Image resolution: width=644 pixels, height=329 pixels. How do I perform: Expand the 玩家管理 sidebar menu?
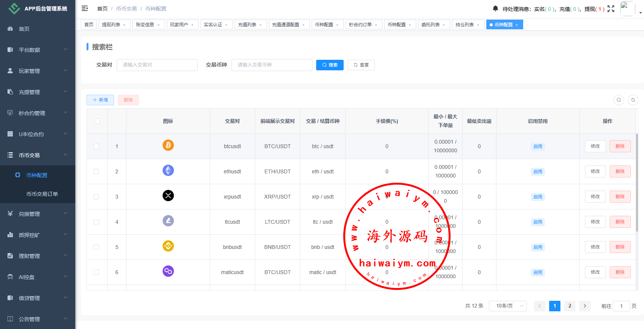[x=38, y=71]
